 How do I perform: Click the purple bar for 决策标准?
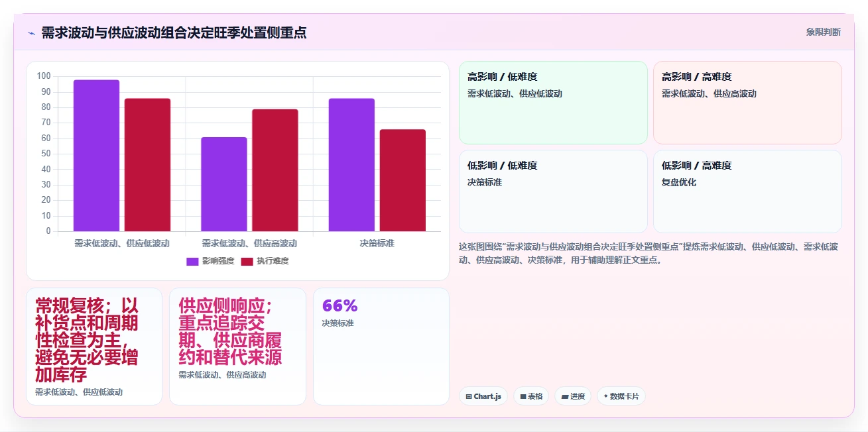[351, 165]
